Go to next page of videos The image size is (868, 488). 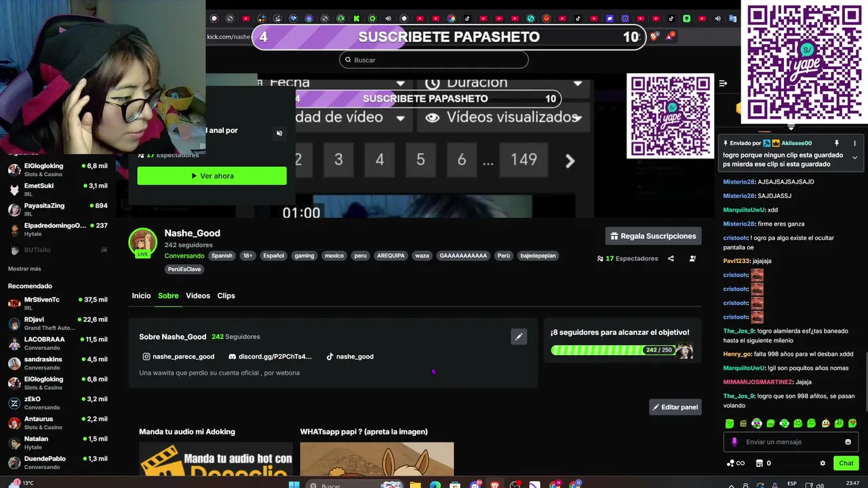click(x=570, y=160)
